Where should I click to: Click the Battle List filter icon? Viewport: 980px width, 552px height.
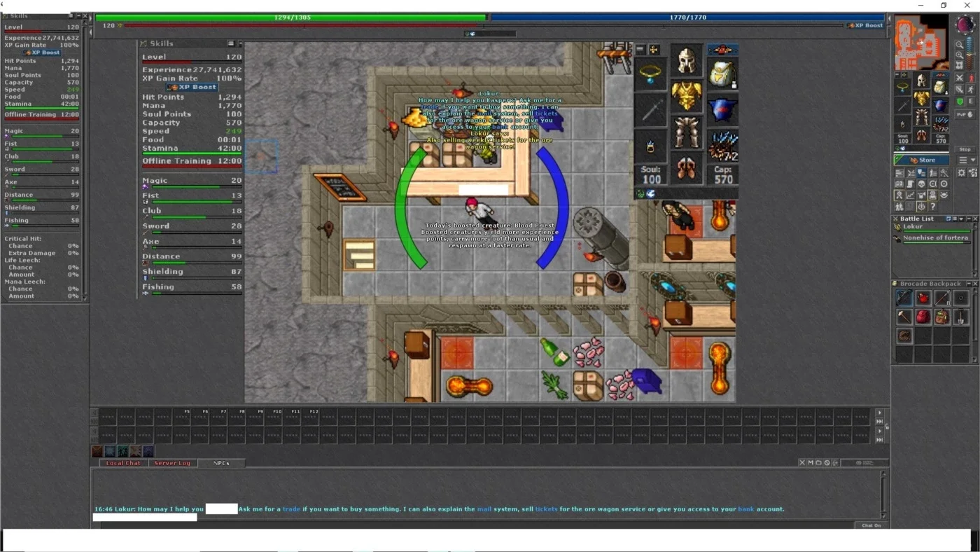pyautogui.click(x=948, y=219)
